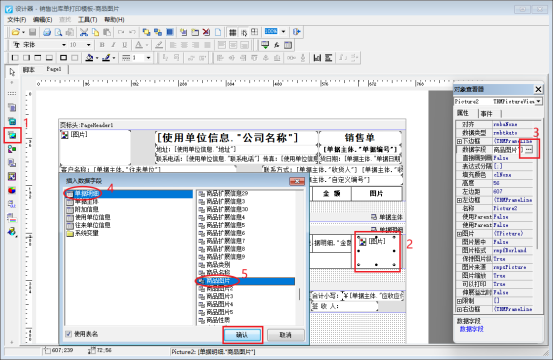Image resolution: width=553 pixels, height=360 pixels.
Task: Open the font name 宋体 dropdown
Action: (64, 45)
